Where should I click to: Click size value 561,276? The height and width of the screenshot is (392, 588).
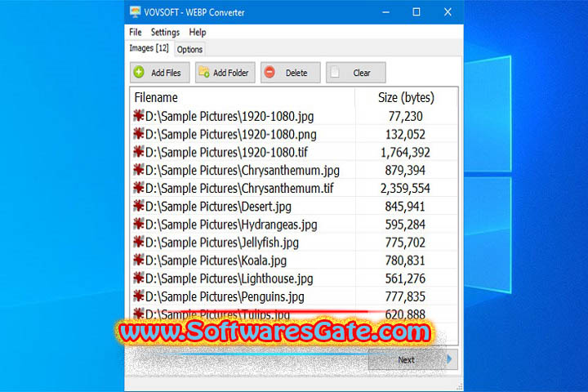(405, 278)
